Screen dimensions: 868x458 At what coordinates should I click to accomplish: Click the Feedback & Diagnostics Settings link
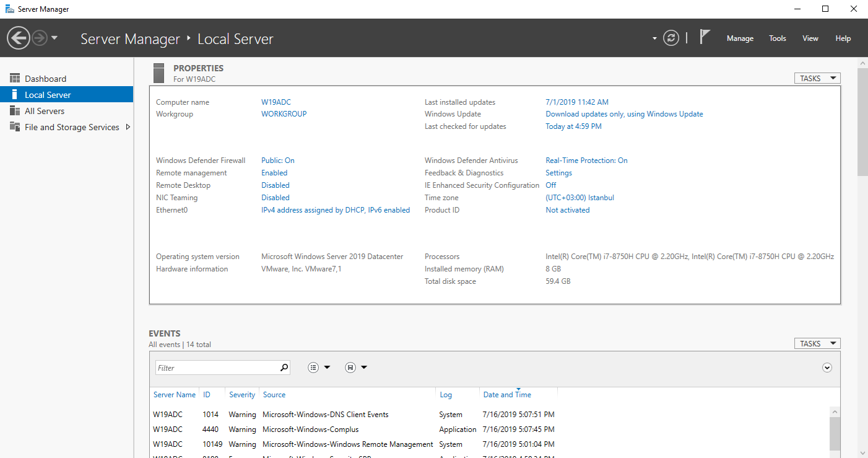pos(558,173)
